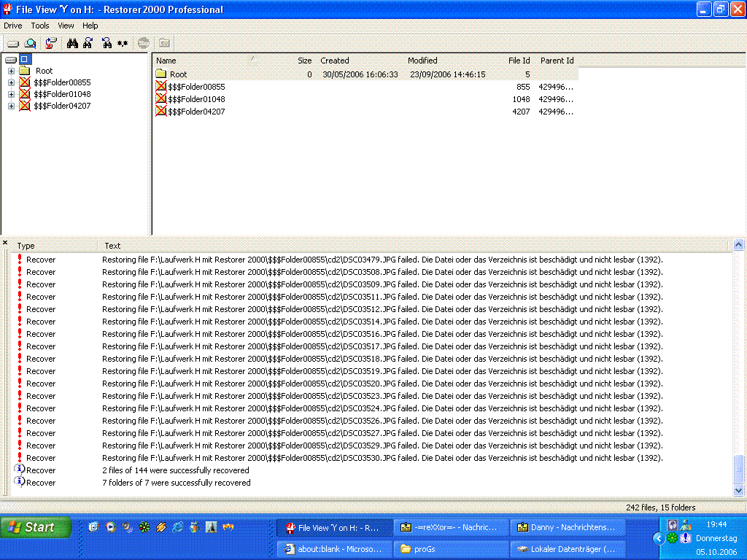The height and width of the screenshot is (560, 747).
Task: Open the Windows Start menu
Action: pyautogui.click(x=35, y=527)
